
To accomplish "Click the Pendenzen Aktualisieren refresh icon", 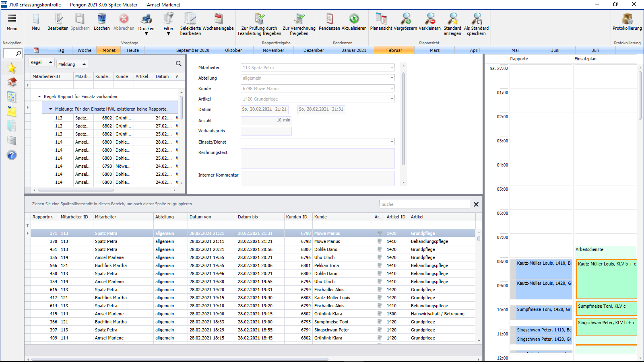I will (354, 19).
